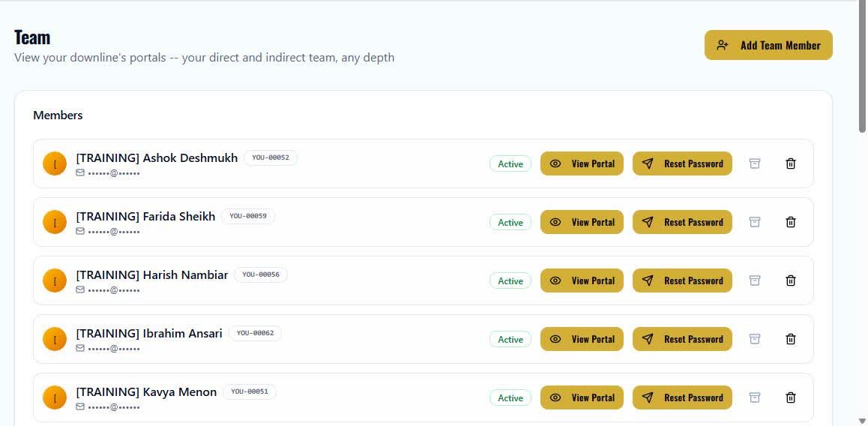Delete Harish Nambiar using the trash icon

tap(791, 280)
